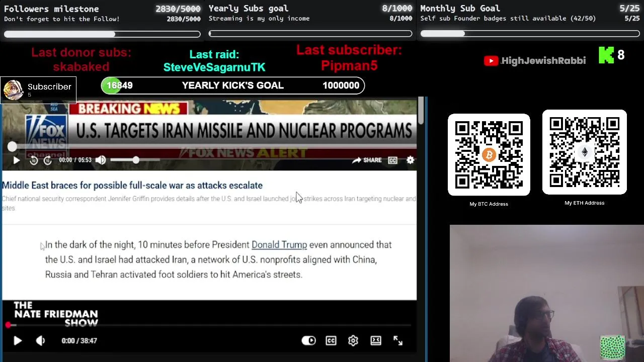
Task: Click the Followers milestone progress bar
Action: coord(102,34)
